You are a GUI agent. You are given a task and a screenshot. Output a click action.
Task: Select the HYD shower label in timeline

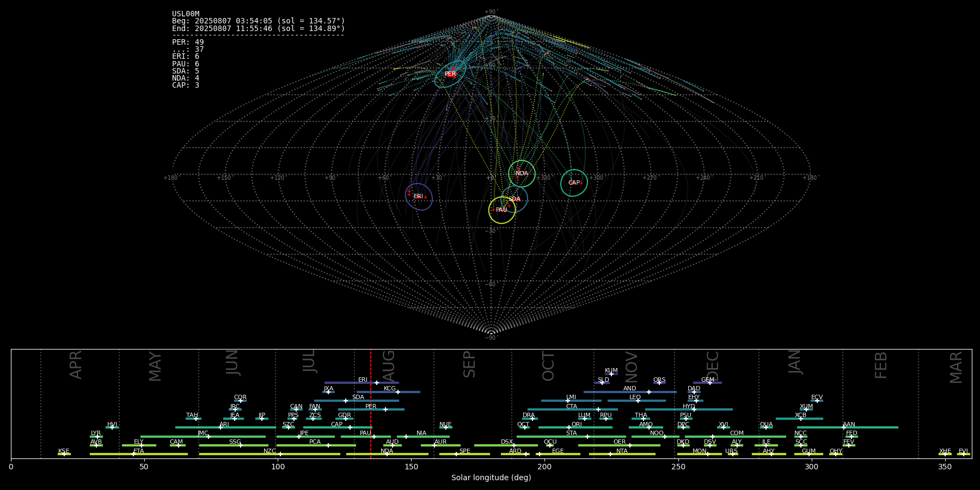[689, 407]
